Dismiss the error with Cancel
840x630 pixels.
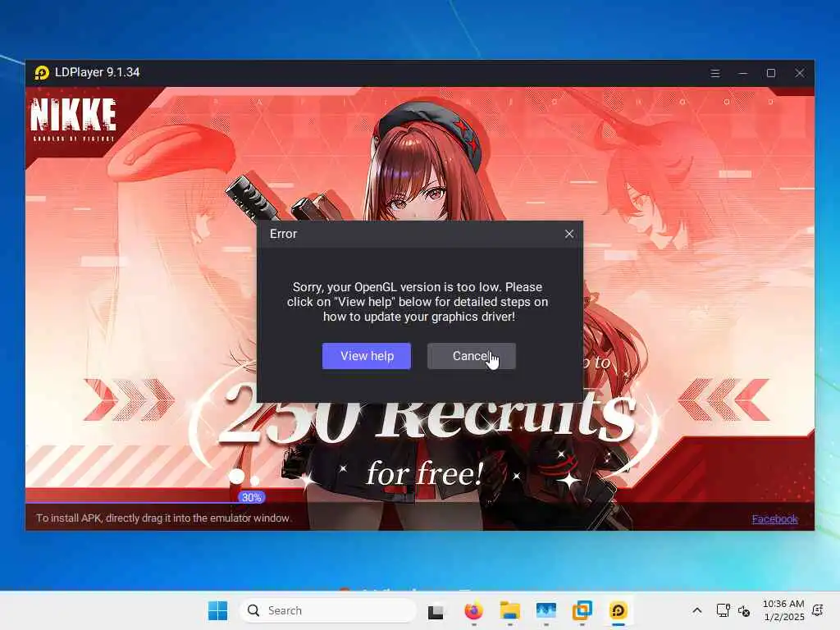[x=472, y=356]
